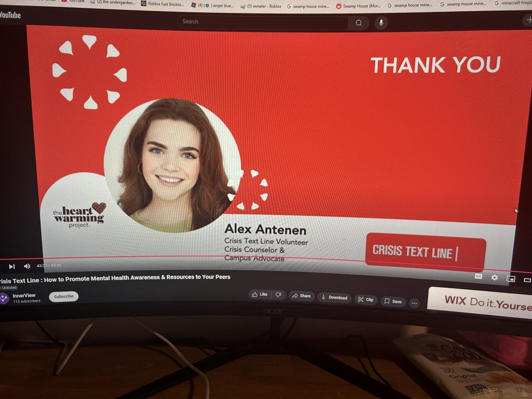
Task: Create a Clip of the video
Action: [x=366, y=299]
